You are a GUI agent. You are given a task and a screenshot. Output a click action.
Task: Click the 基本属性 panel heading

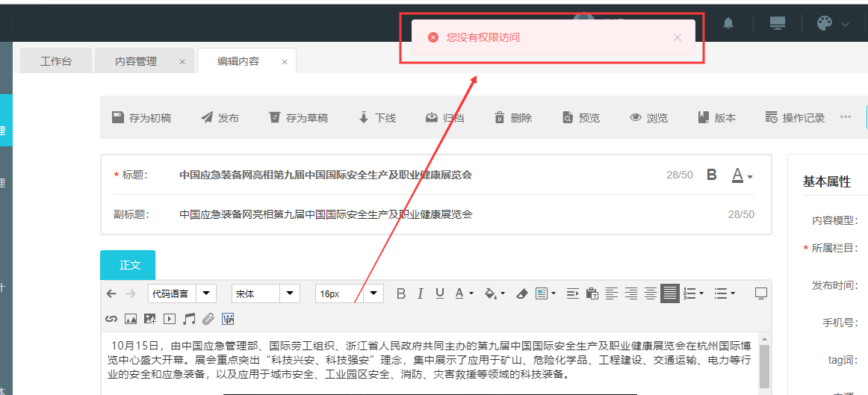(826, 181)
